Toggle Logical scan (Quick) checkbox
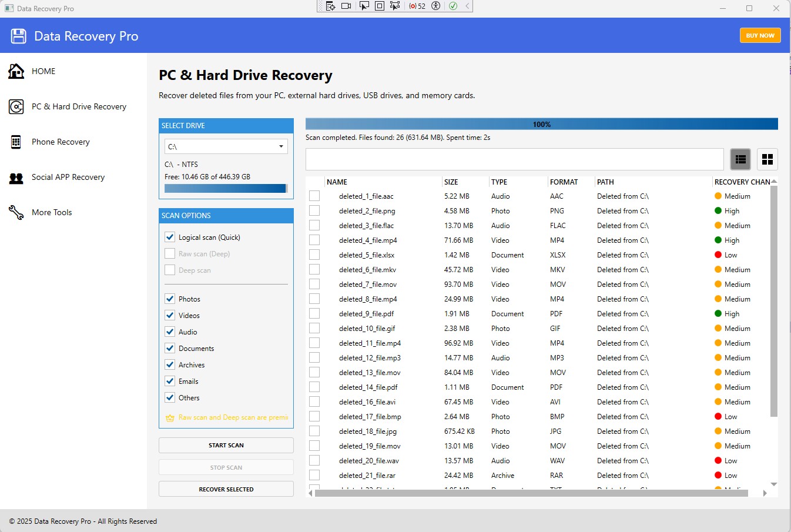The height and width of the screenshot is (532, 791). (170, 237)
